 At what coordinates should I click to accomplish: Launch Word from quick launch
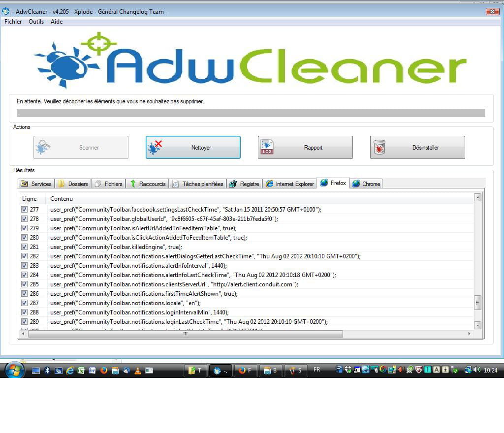click(x=92, y=371)
